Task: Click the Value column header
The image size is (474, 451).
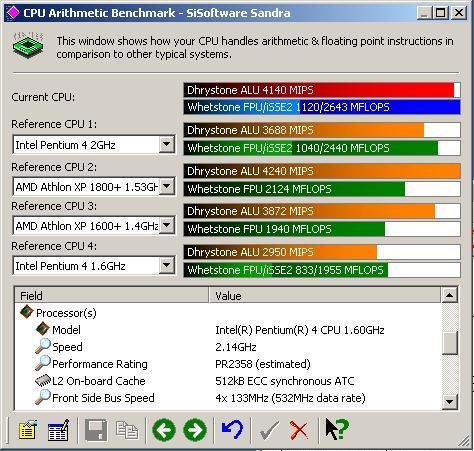Action: pos(325,295)
